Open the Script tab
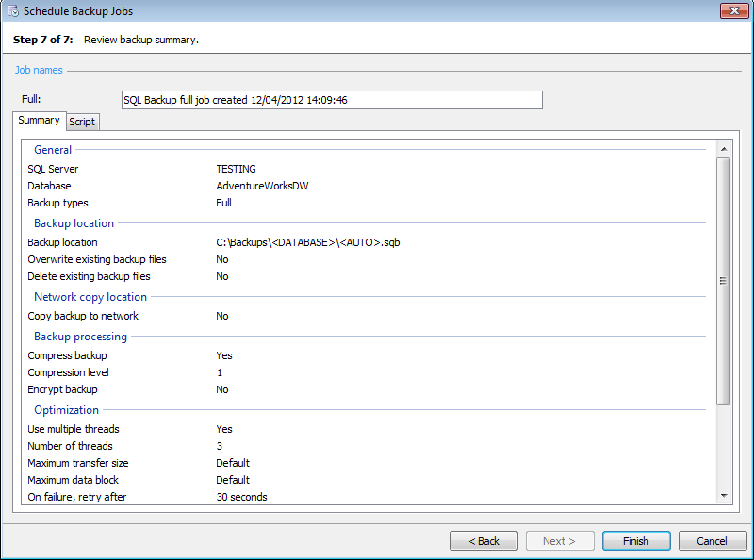This screenshot has width=754, height=560. pyautogui.click(x=82, y=122)
